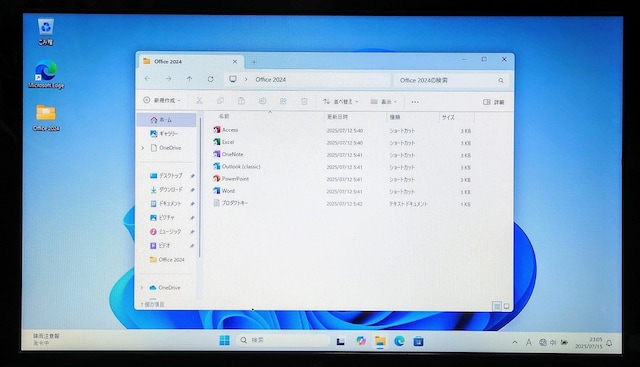The width and height of the screenshot is (640, 367).
Task: Open the new item dropdown
Action: coord(162,100)
